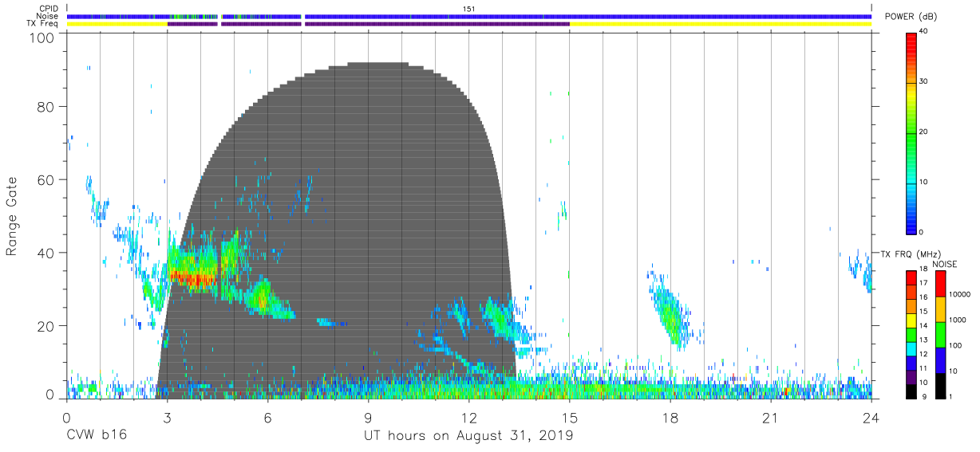
Task: Click the 80 label on the Range Gate axis
Action: click(45, 106)
